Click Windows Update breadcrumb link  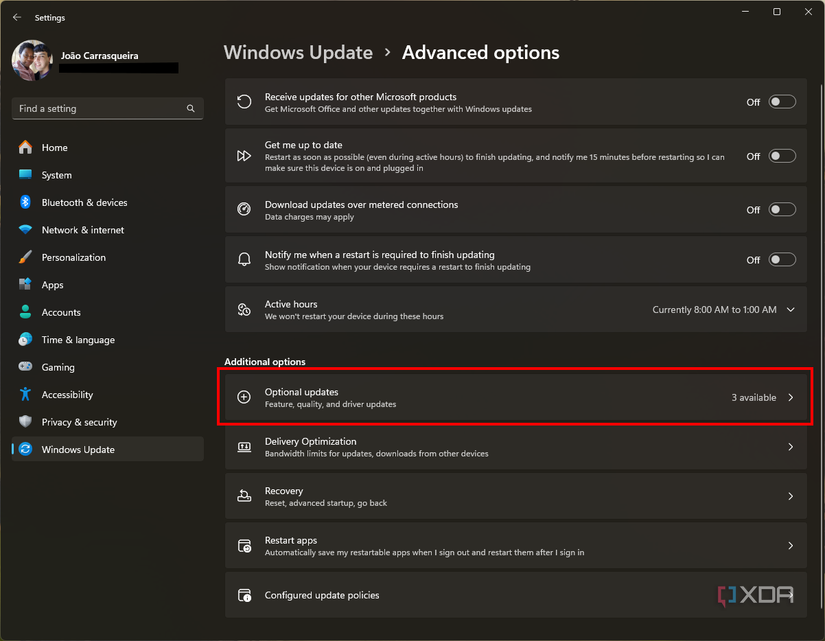[298, 52]
